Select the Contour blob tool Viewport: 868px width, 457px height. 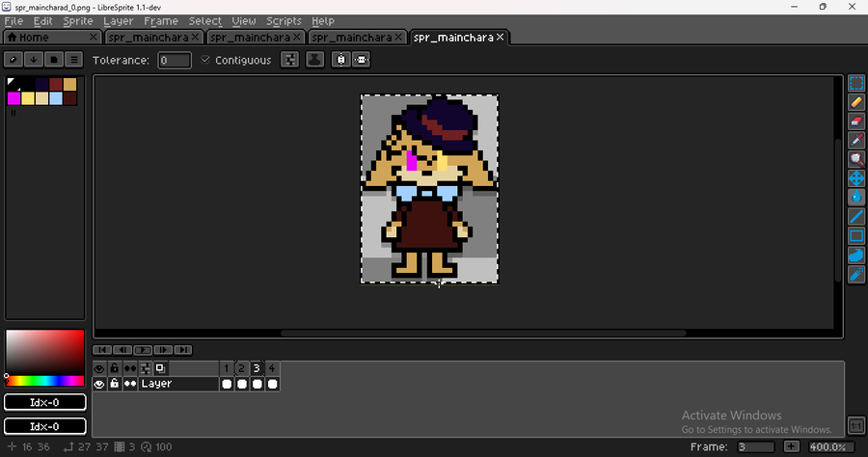point(856,255)
